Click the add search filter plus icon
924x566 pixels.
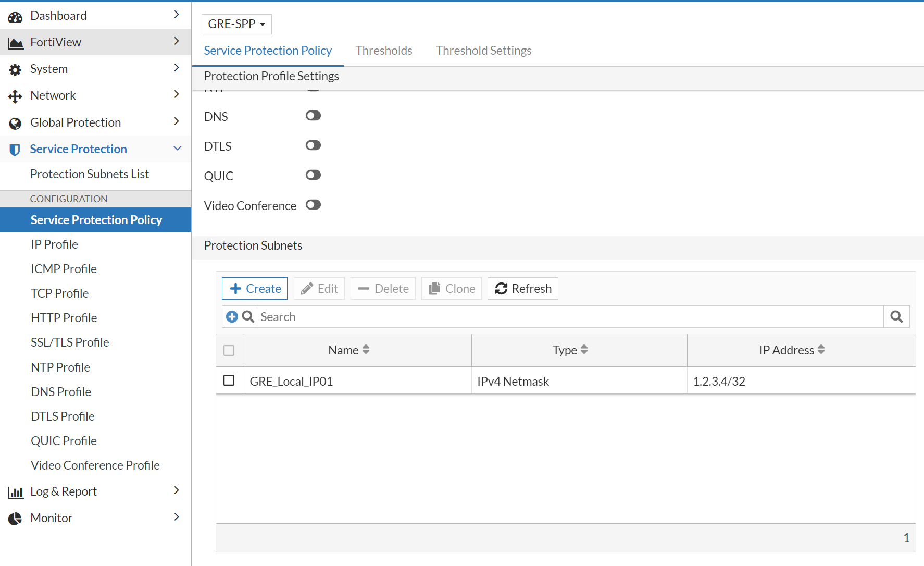pyautogui.click(x=232, y=316)
